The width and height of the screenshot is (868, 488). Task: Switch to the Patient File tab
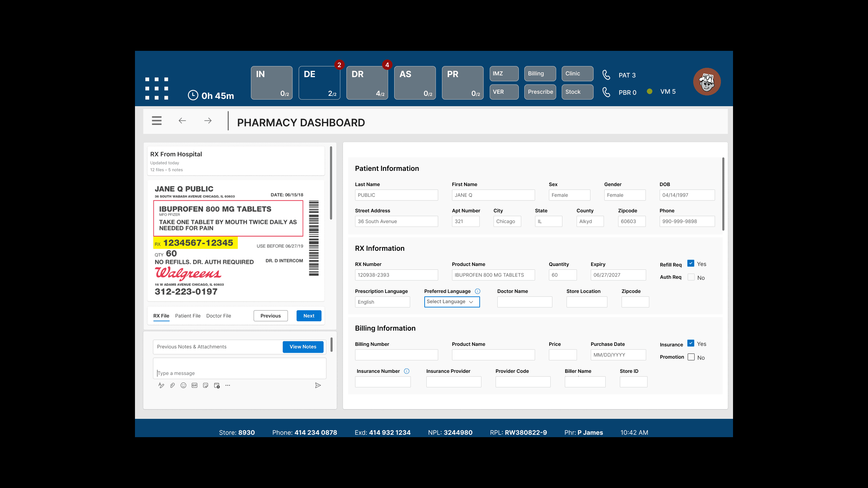click(188, 316)
